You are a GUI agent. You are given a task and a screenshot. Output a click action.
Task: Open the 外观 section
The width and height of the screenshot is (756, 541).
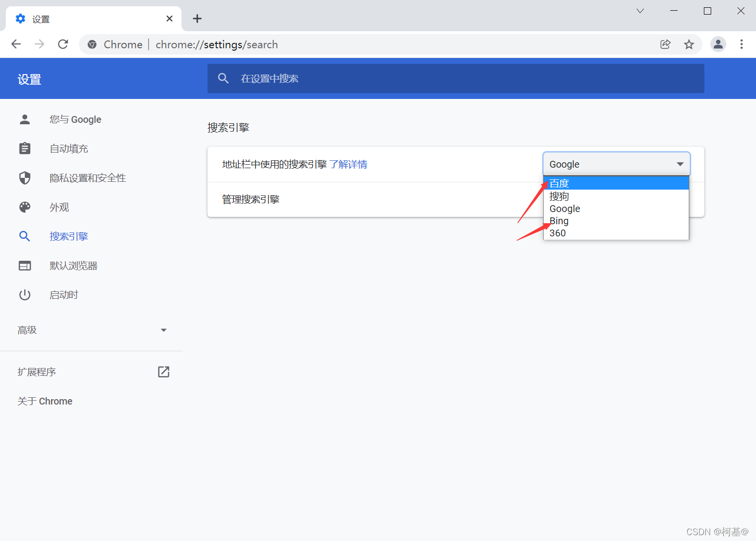click(x=59, y=207)
